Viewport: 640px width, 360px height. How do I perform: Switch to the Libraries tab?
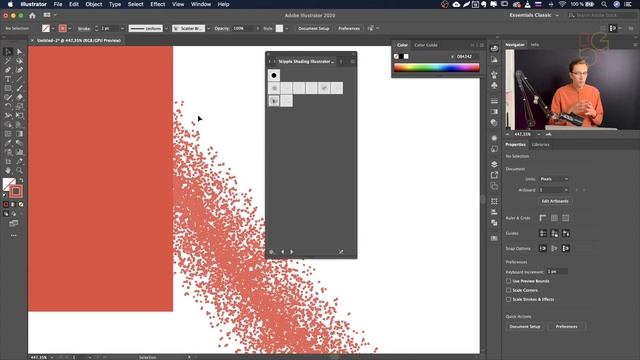[x=540, y=144]
